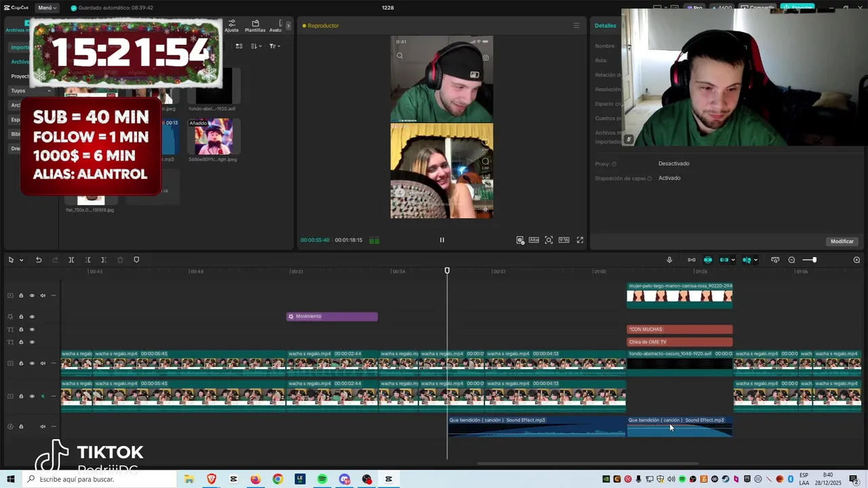Toggle clip linkage
Image resolution: width=868 pixels, height=488 pixels.
pyautogui.click(x=724, y=260)
